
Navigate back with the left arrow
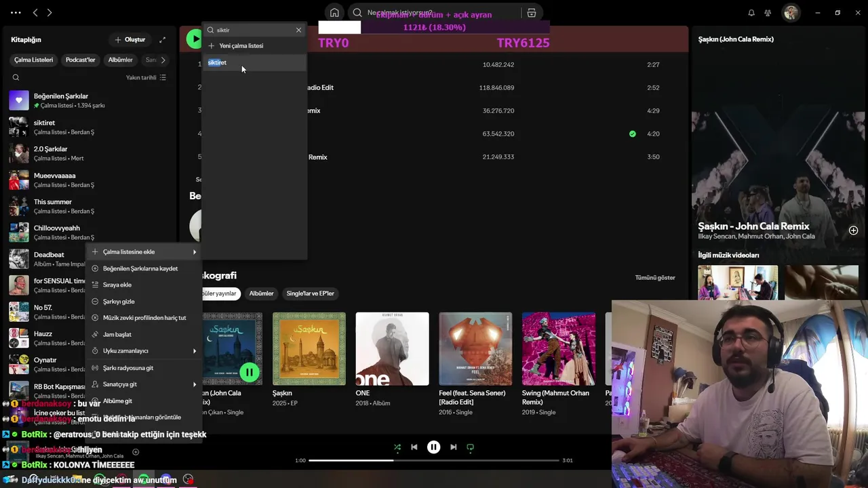pyautogui.click(x=35, y=13)
